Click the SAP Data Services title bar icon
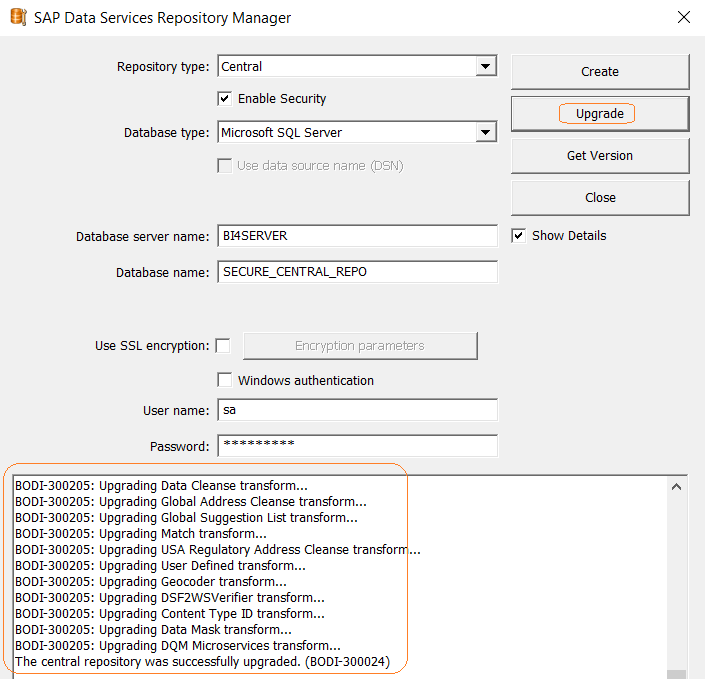The height and width of the screenshot is (679, 705). point(18,17)
